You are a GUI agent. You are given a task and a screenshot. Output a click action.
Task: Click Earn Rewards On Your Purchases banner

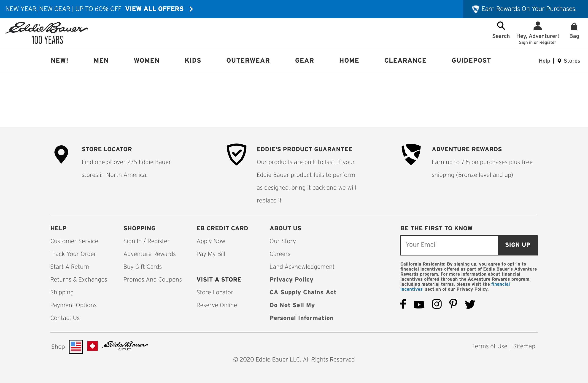[x=525, y=9]
